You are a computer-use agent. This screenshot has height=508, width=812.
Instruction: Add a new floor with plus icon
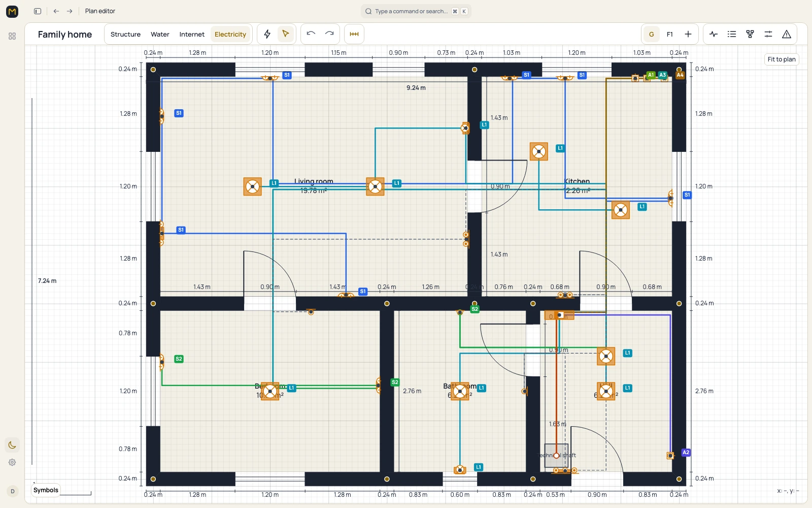688,34
